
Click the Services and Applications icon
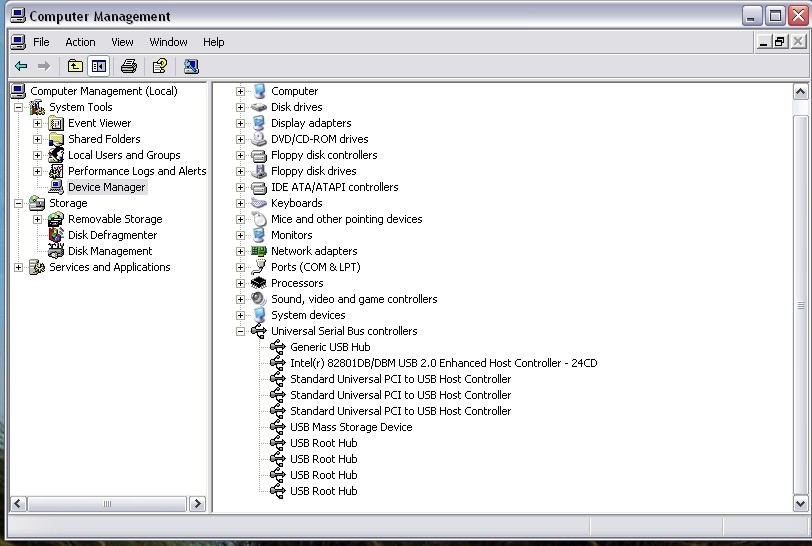click(x=37, y=267)
